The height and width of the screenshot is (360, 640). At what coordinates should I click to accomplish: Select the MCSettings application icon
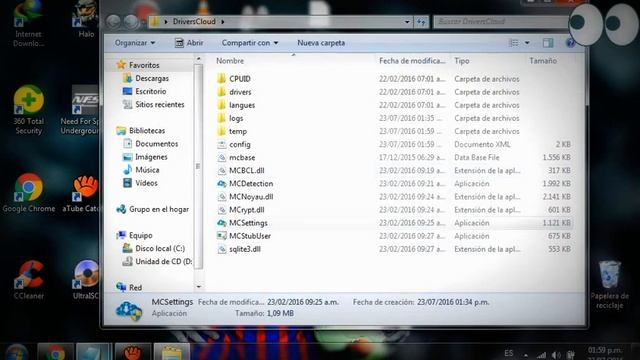[221, 222]
